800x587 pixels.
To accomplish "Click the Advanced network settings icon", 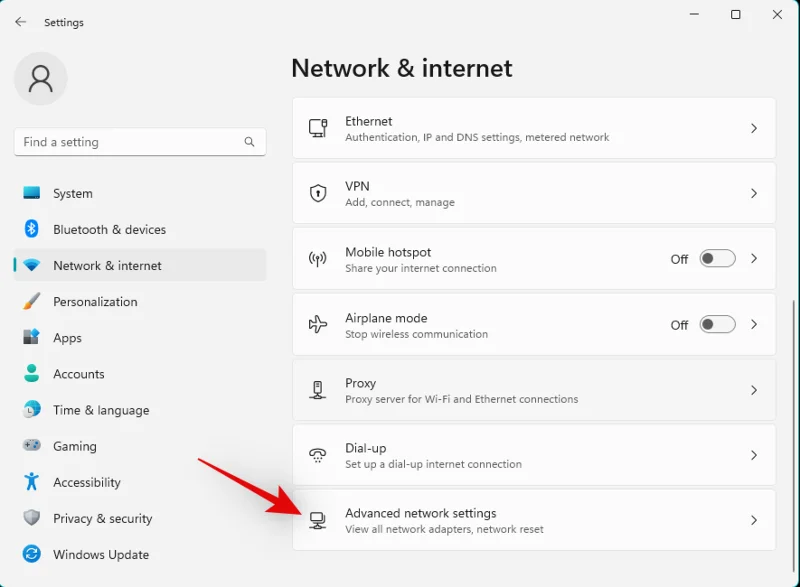I will point(318,520).
